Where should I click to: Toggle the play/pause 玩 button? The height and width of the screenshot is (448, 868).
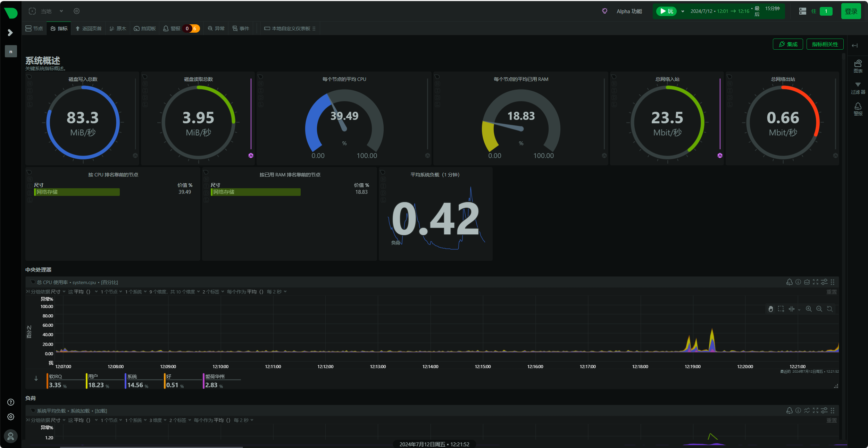coord(667,11)
